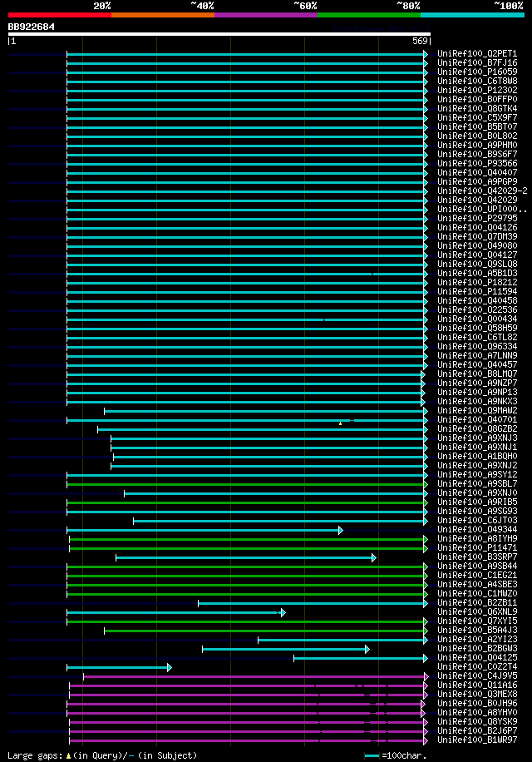Click label UniRef100_A9NKX3
This screenshot has height=762, width=532.
pyautogui.click(x=477, y=402)
